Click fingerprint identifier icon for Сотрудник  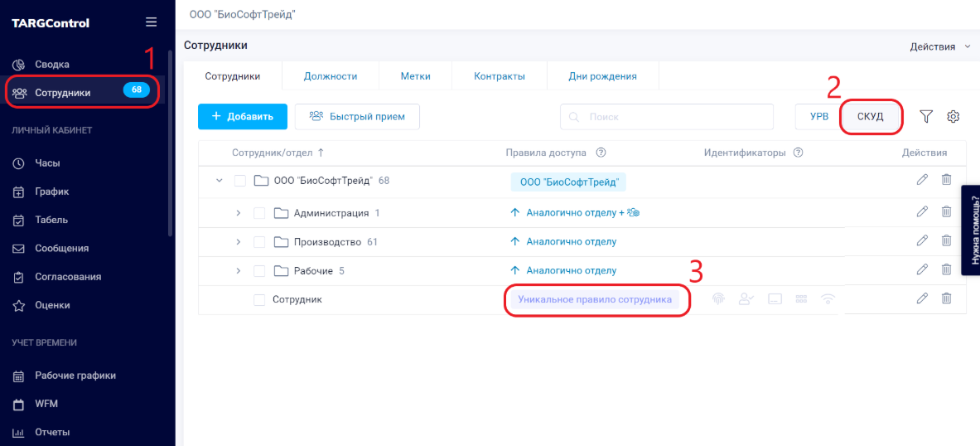(718, 299)
